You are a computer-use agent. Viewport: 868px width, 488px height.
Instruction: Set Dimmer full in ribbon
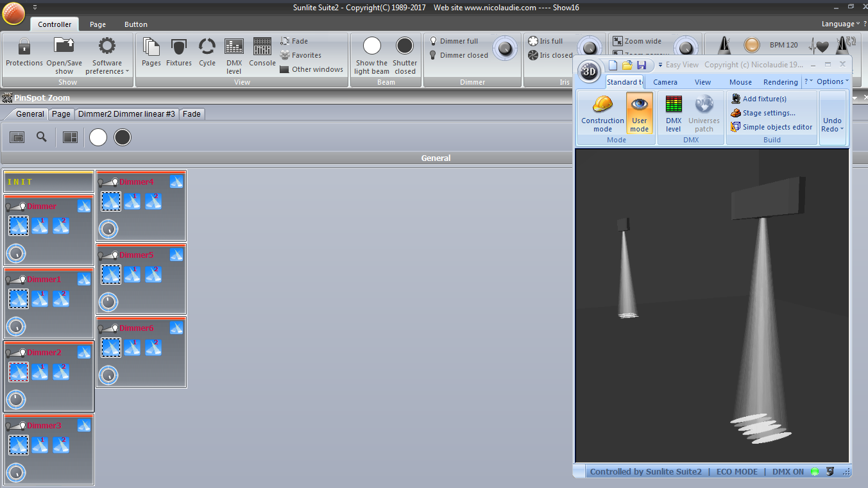tap(454, 41)
